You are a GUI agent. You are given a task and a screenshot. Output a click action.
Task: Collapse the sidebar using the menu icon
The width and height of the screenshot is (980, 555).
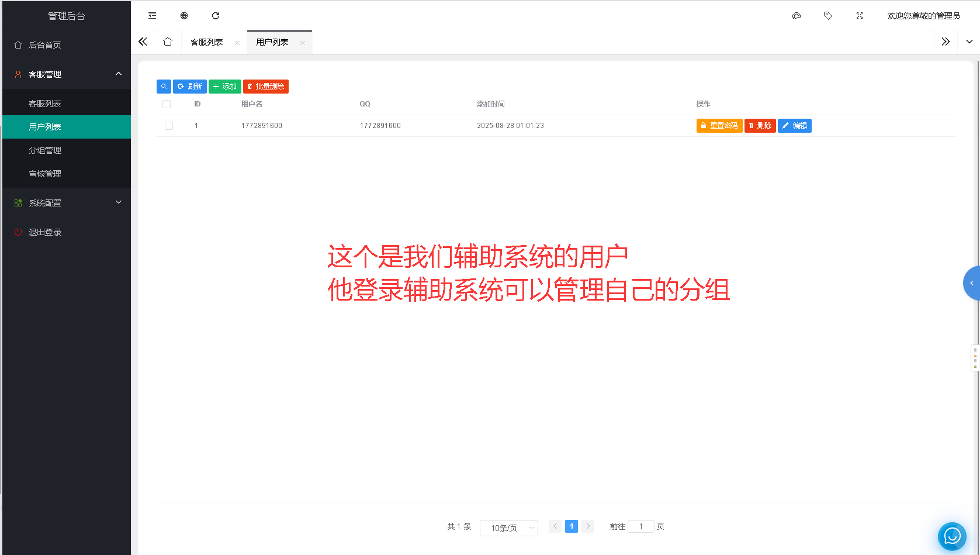coord(152,15)
